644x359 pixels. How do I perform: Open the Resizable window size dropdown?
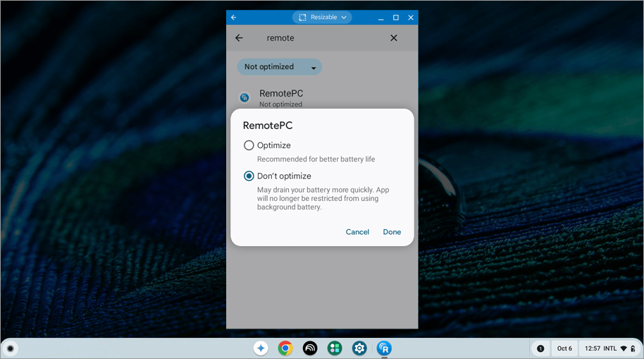(x=322, y=18)
